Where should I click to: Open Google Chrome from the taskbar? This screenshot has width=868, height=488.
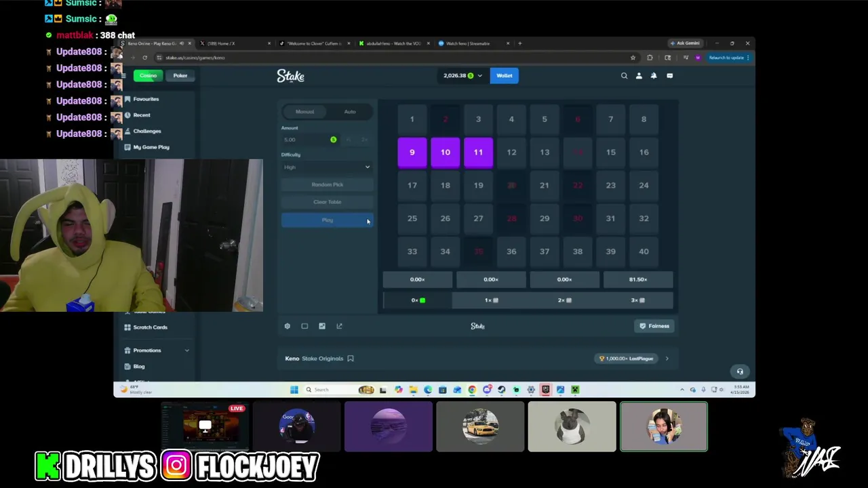tap(472, 390)
